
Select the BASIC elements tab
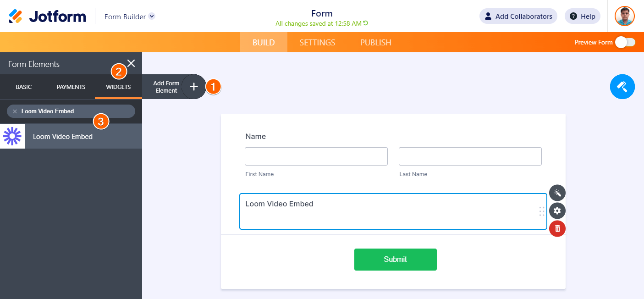(x=24, y=87)
